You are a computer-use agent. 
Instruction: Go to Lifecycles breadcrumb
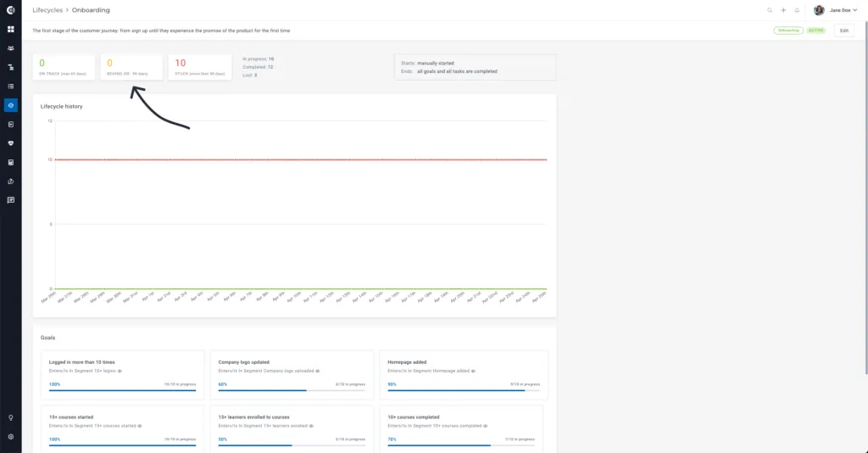[47, 10]
